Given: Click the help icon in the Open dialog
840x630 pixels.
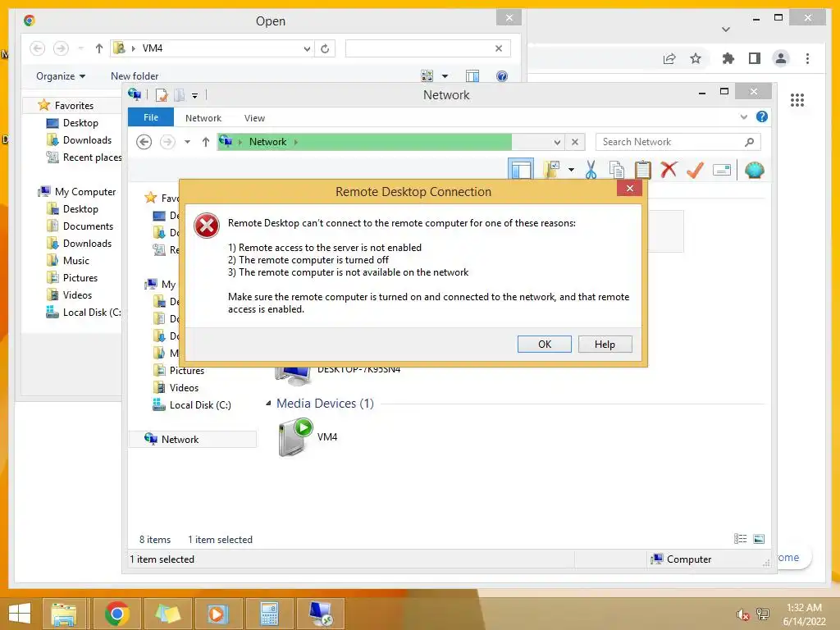Looking at the screenshot, I should (x=502, y=76).
